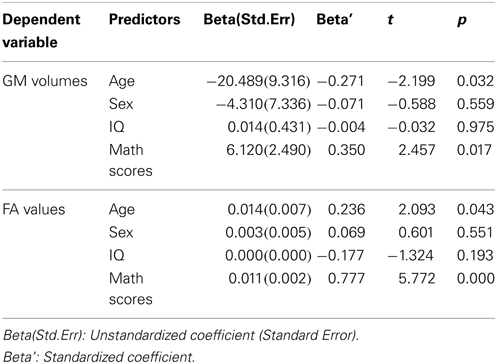Click the 'Dependent variable' column header
The width and height of the screenshot is (497, 364).
tap(41, 31)
